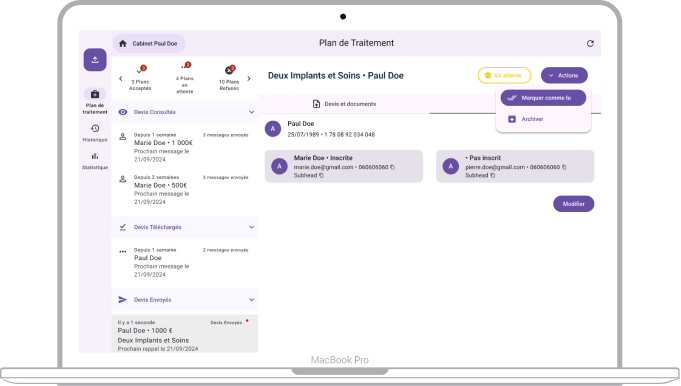681x386 pixels.
Task: Click the Modifier button
Action: [573, 204]
